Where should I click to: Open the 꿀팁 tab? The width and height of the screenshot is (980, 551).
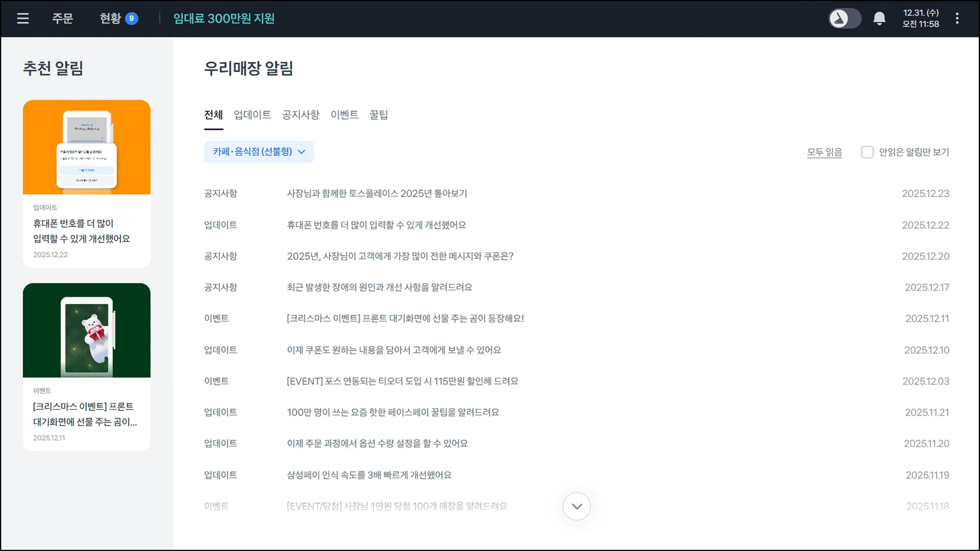point(379,115)
